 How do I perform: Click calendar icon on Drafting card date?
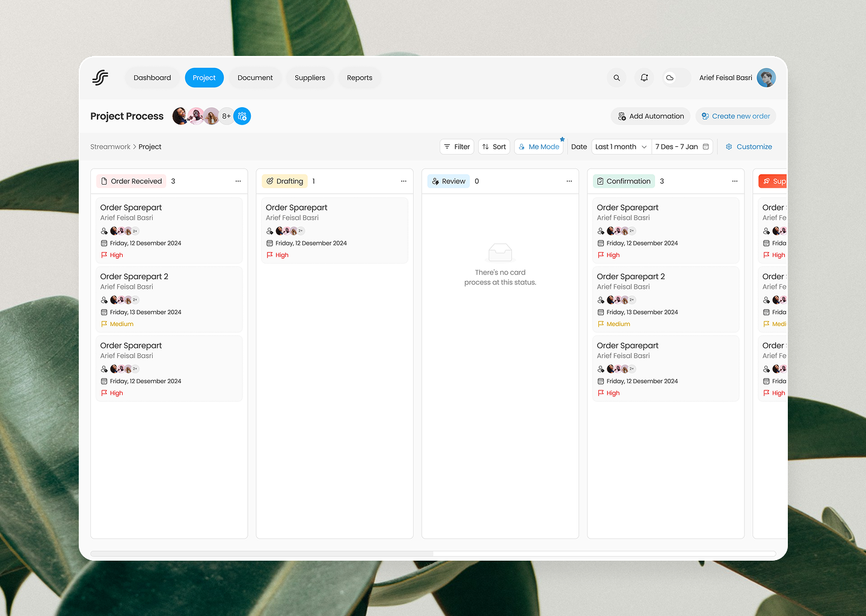click(269, 243)
